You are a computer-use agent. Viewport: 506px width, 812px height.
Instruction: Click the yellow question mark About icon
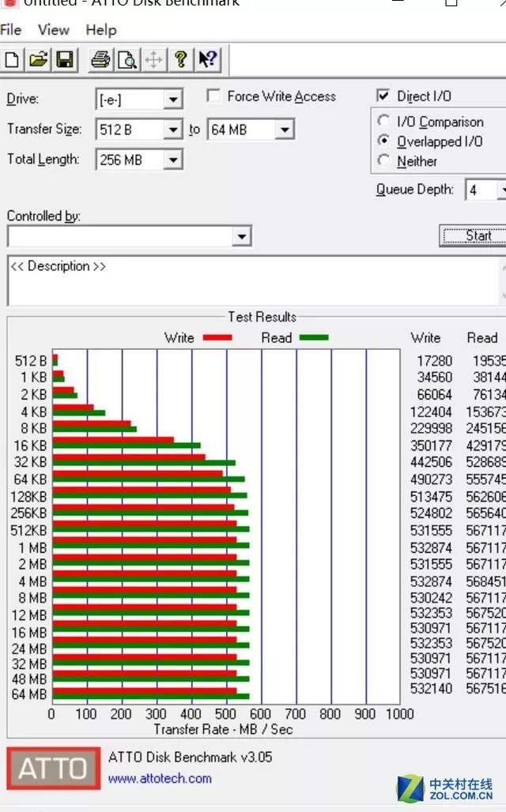point(181,59)
